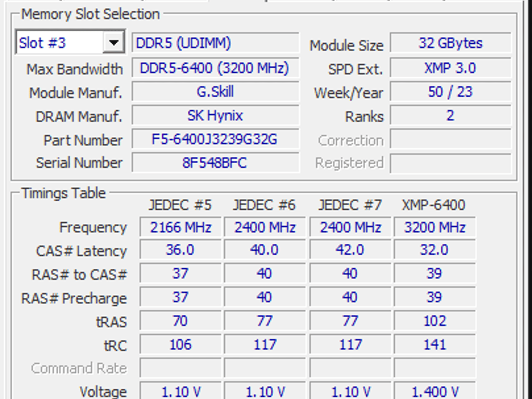Click the SPD Ext. value XMP 3.0

click(450, 68)
